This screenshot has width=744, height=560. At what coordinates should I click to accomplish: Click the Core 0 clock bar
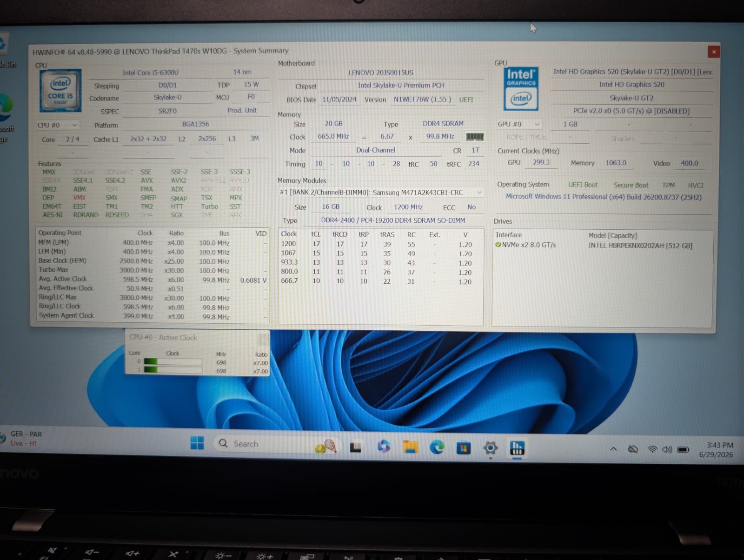pyautogui.click(x=173, y=361)
